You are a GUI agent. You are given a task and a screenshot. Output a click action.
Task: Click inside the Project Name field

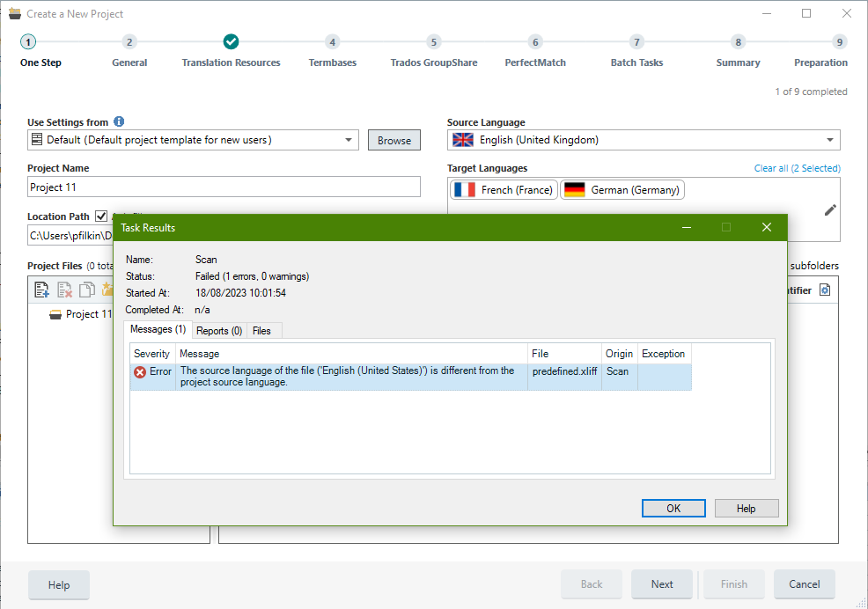pos(224,187)
